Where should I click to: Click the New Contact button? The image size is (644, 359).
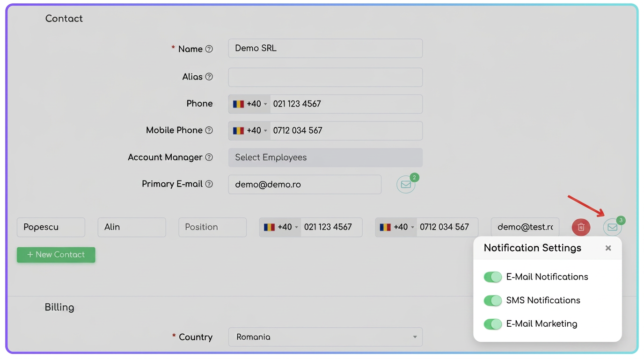56,255
